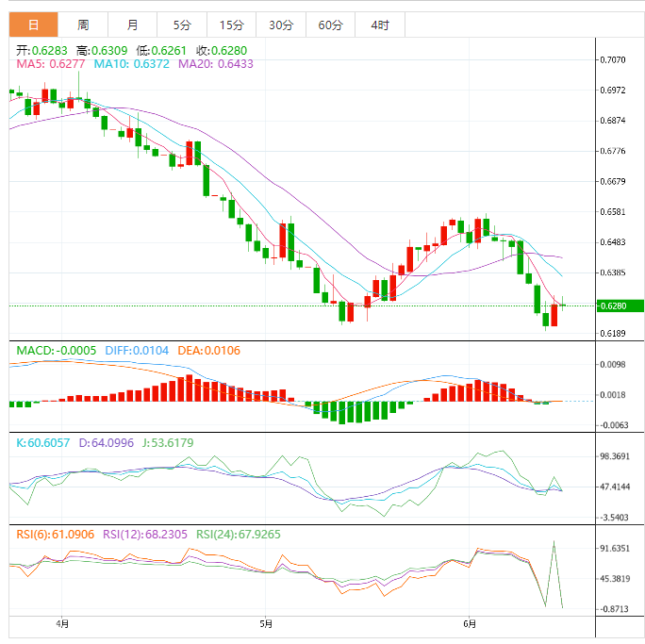Click the RSI(12):68.2305 label
This screenshot has width=645, height=644.
(145, 535)
